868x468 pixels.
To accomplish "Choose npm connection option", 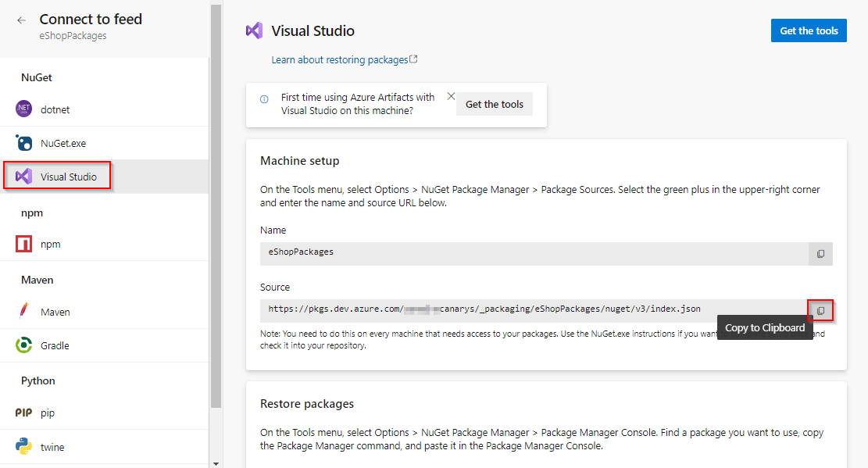I will (105, 245).
